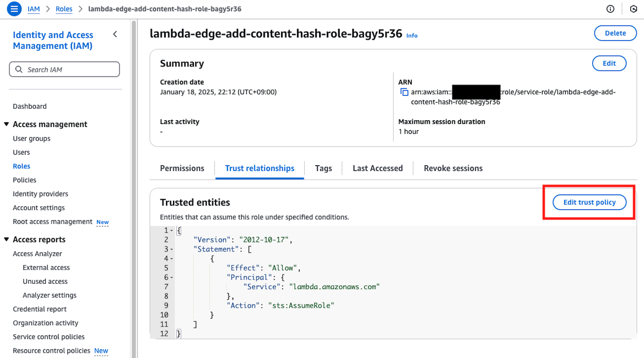Collapse the Access management section

7,124
